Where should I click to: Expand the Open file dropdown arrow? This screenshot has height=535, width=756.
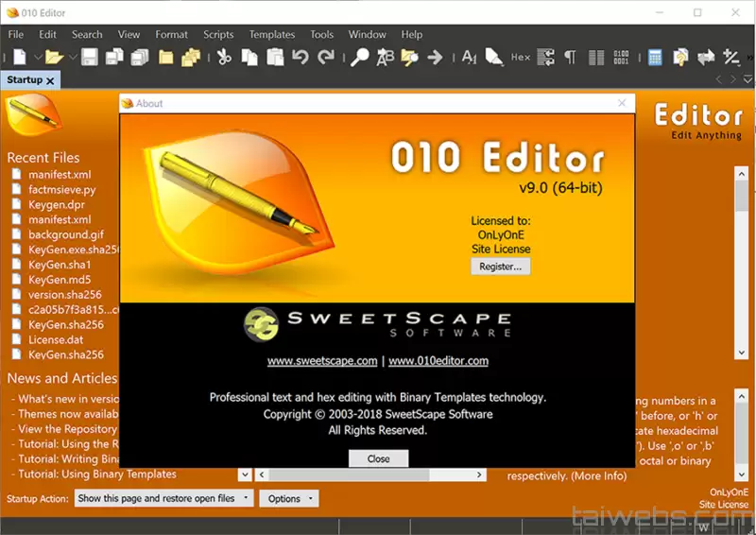click(73, 57)
